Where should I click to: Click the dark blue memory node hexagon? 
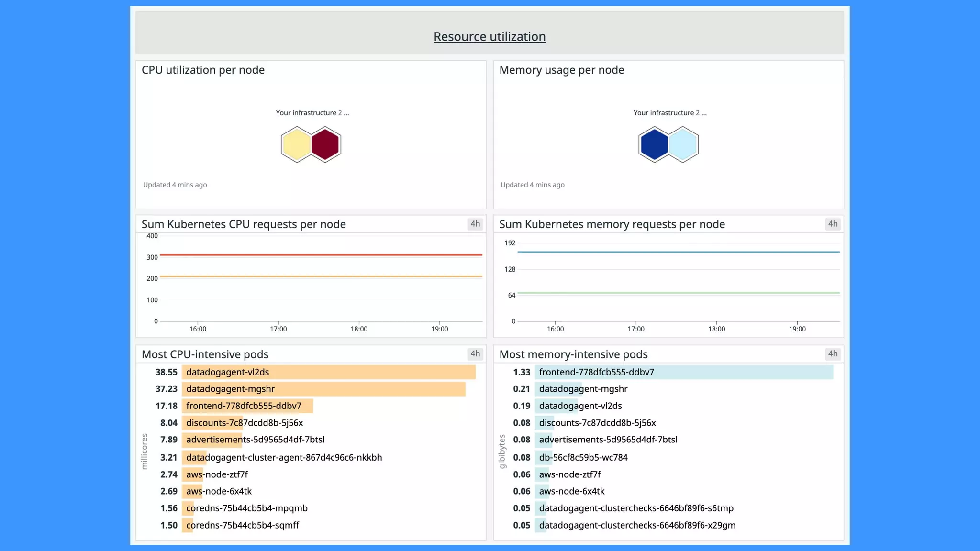[x=654, y=144]
